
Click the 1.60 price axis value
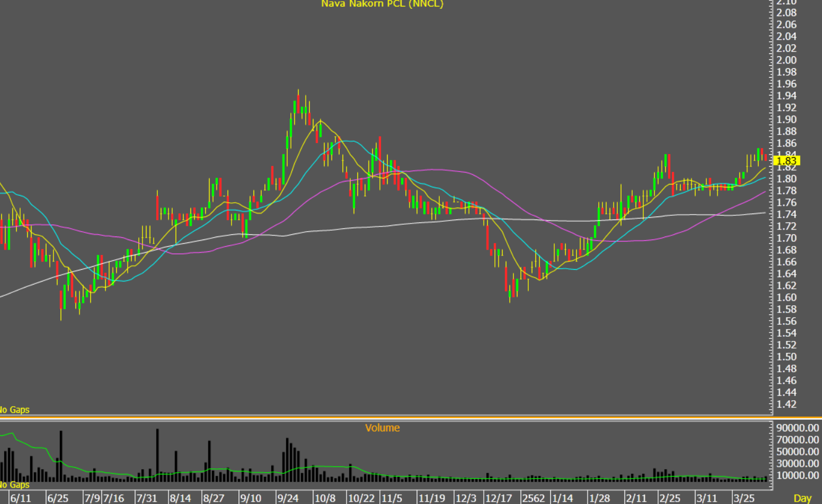pos(786,297)
